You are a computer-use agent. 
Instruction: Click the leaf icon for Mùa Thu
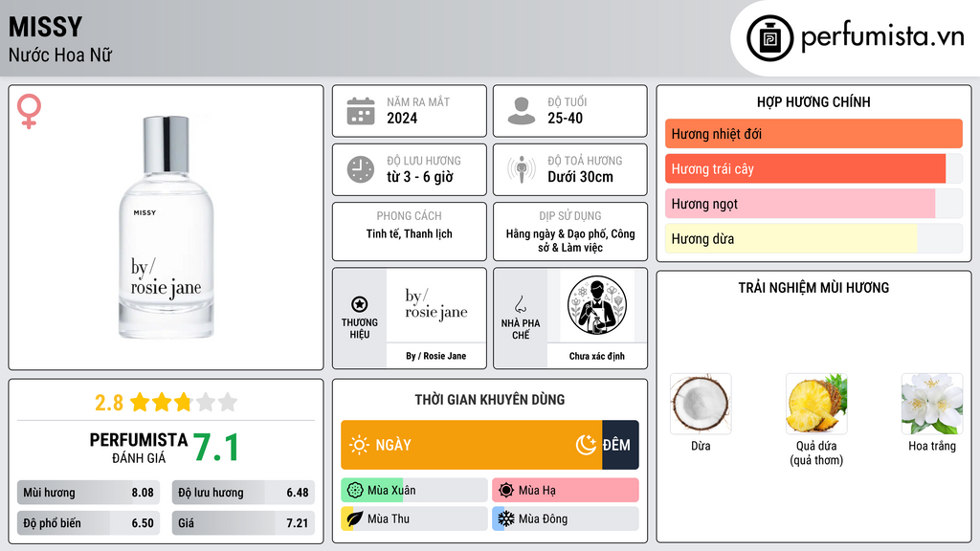pos(355,518)
